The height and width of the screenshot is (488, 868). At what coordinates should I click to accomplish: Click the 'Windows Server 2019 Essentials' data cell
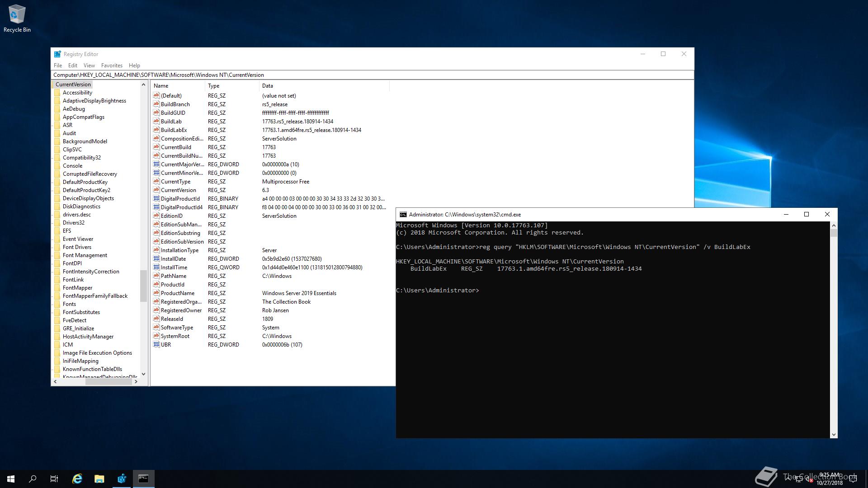pos(299,293)
